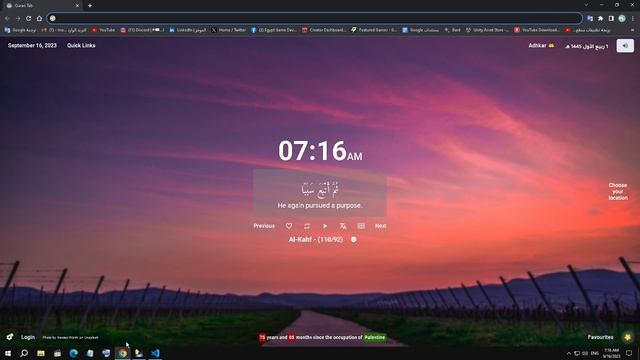Click the browser Home button
Image resolution: width=640 pixels, height=360 pixels.
click(x=39, y=18)
